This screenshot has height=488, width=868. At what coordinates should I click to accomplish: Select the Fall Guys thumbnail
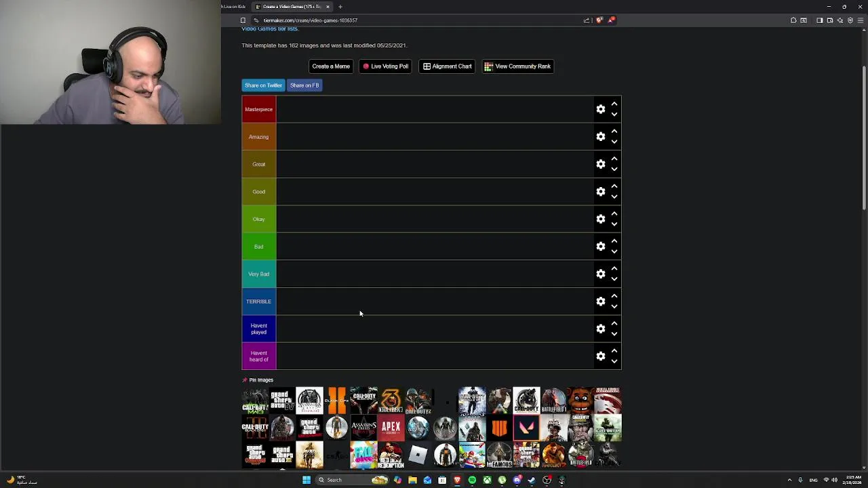pos(363,455)
